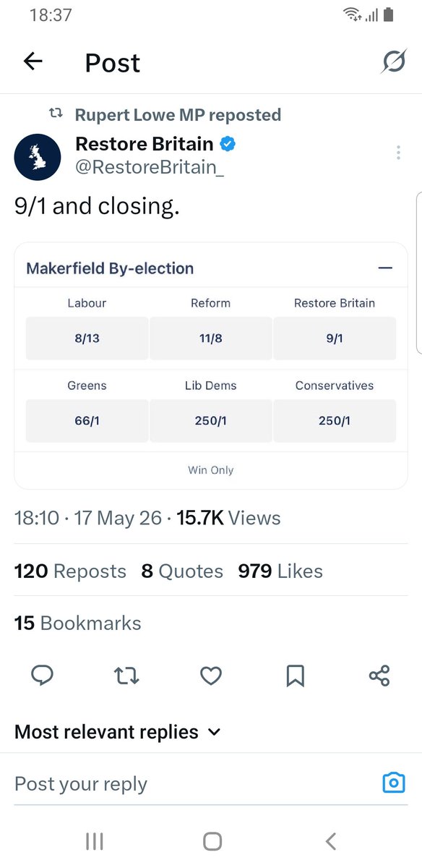Screen dimensions: 422x868
Task: Select Reform 11/8 odds
Action: click(211, 338)
